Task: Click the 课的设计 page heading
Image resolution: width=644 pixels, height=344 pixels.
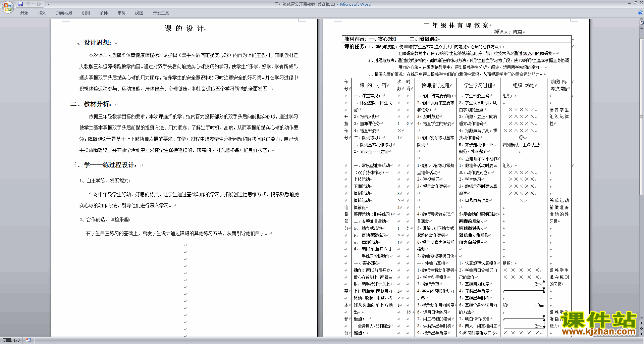Action: click(x=184, y=29)
